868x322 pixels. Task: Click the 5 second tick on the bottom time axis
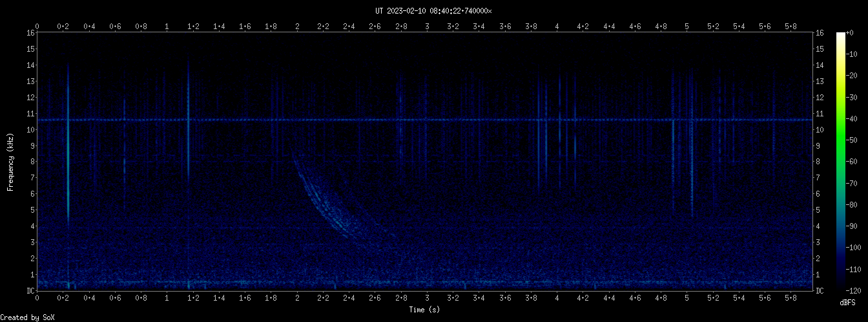point(687,298)
